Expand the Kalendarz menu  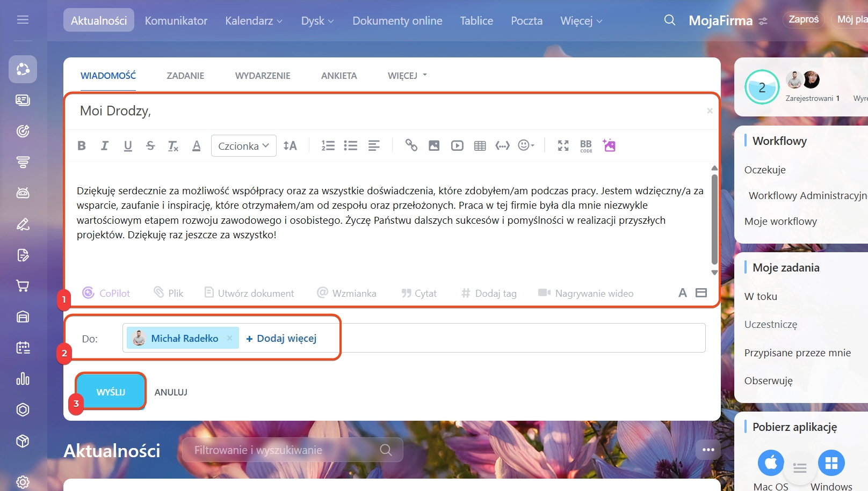pos(254,21)
